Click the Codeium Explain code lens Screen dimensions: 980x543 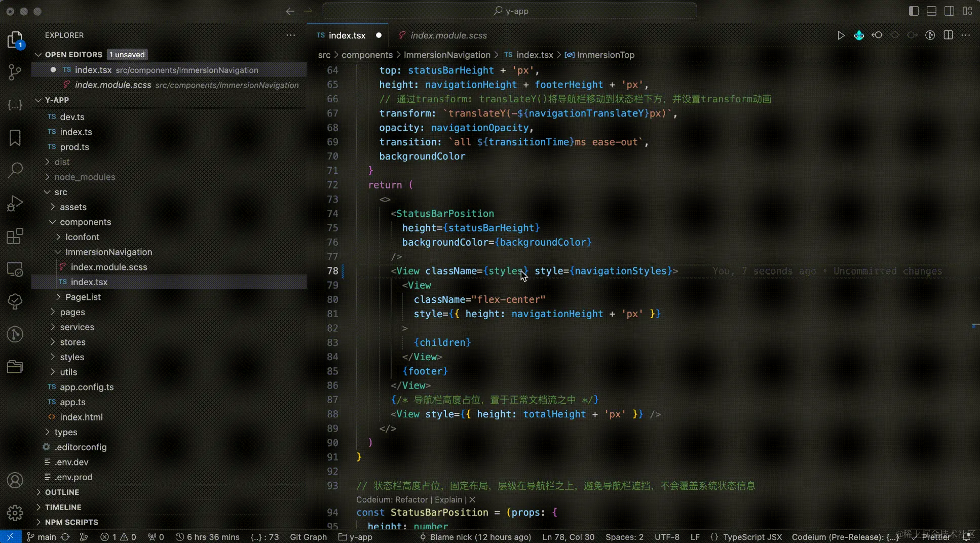point(448,499)
